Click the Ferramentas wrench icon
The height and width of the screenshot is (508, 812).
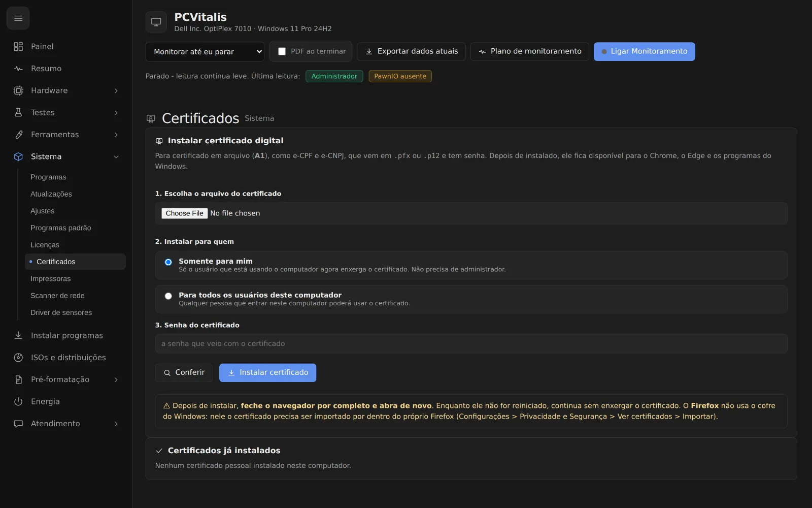click(18, 135)
